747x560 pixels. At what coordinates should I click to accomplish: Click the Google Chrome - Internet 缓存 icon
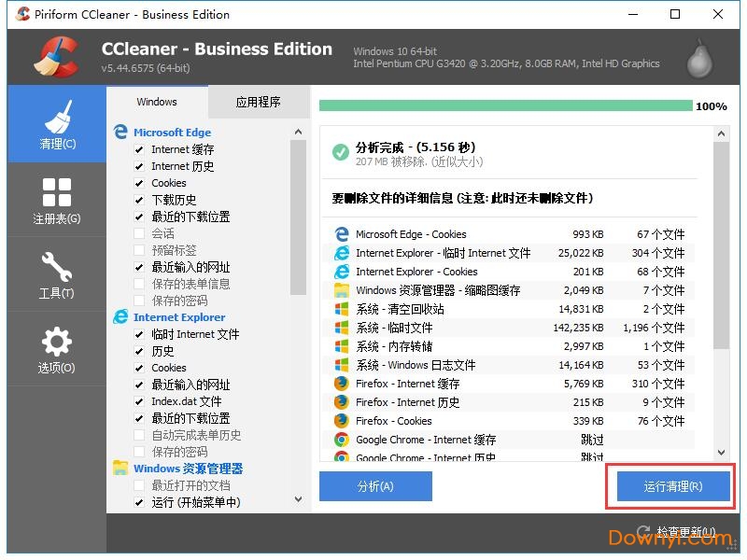[x=342, y=440]
